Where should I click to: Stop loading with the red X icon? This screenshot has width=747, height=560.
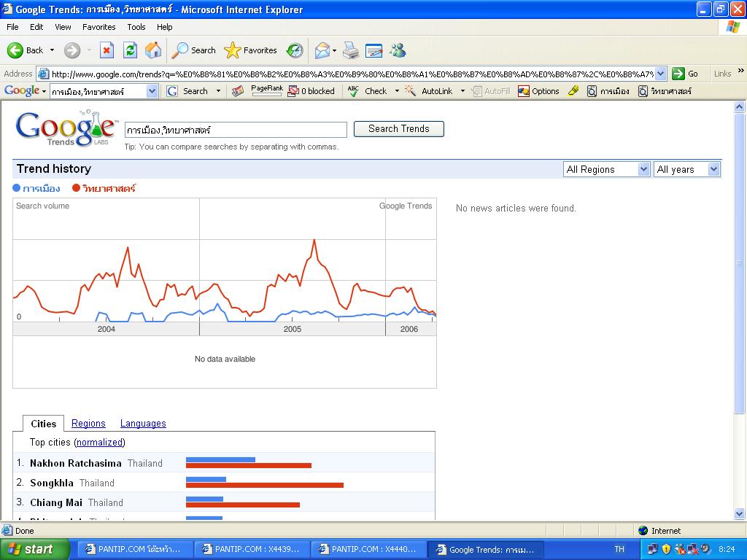tap(107, 50)
